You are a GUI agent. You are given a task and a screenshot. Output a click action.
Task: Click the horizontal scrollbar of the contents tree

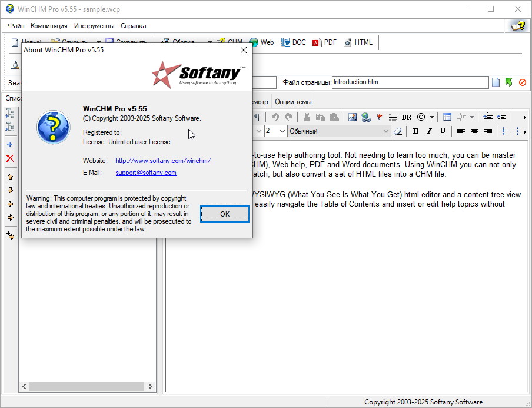(x=87, y=386)
